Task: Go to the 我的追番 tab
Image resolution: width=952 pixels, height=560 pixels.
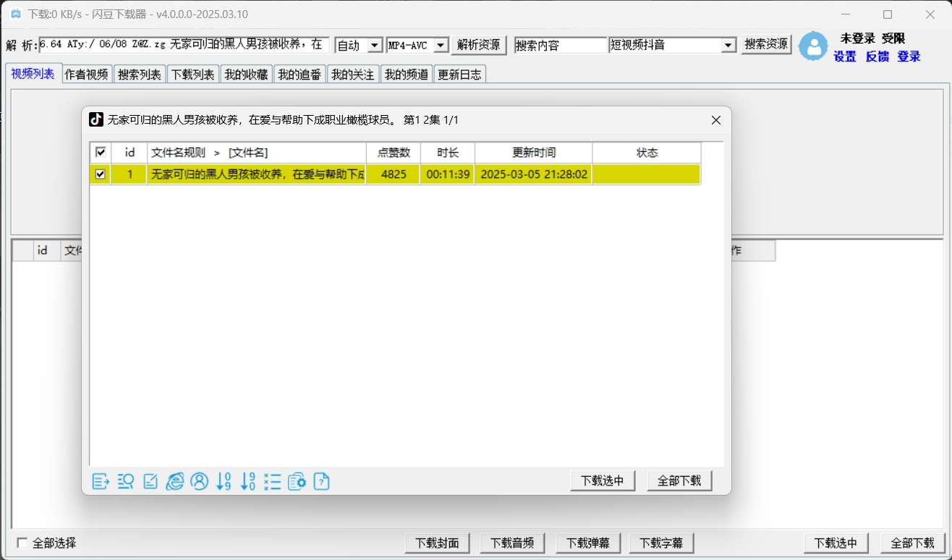Action: (x=299, y=75)
